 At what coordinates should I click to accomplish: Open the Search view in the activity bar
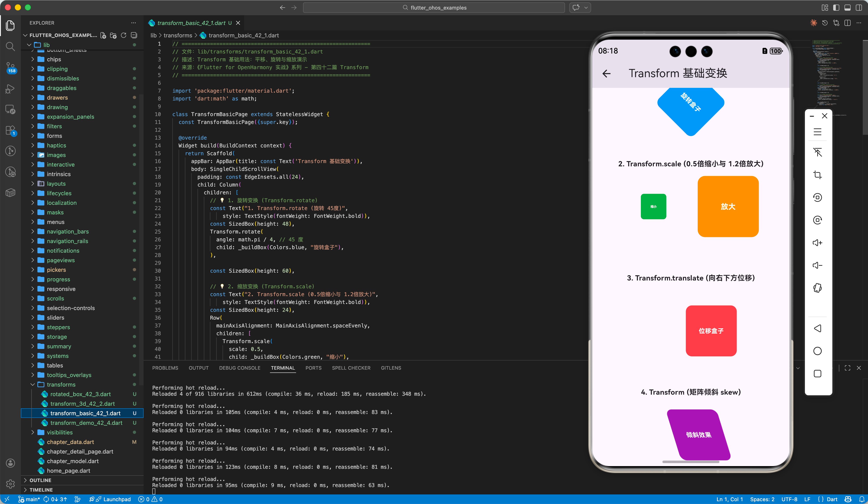[x=10, y=47]
